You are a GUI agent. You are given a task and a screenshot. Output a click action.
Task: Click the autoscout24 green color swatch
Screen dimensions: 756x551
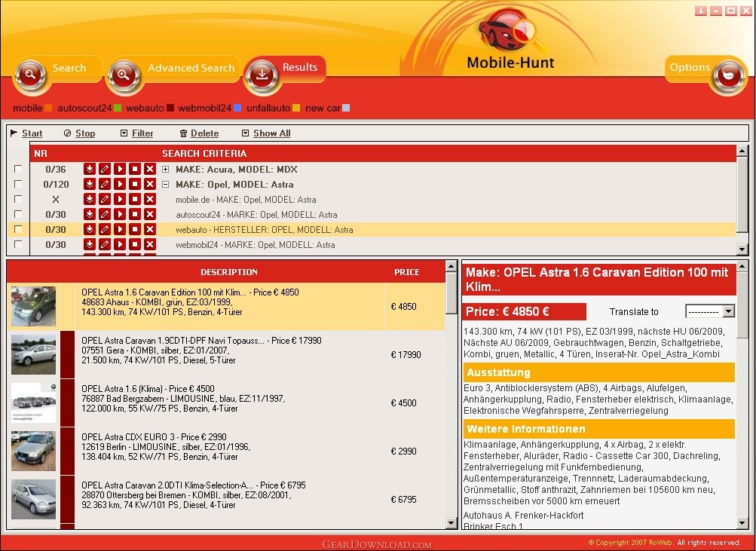(118, 108)
